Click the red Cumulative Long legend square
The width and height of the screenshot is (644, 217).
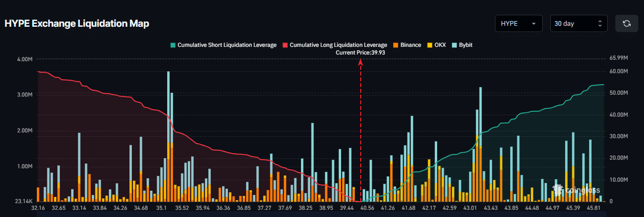[285, 45]
